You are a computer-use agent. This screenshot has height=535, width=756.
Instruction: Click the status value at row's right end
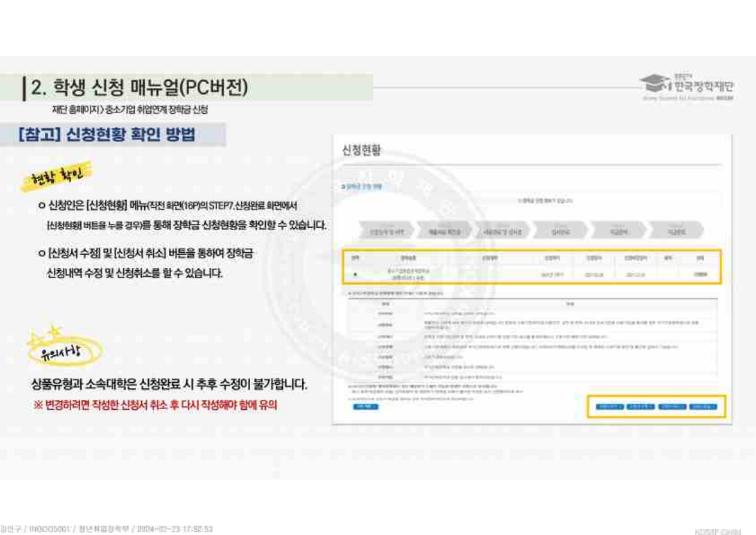click(700, 274)
